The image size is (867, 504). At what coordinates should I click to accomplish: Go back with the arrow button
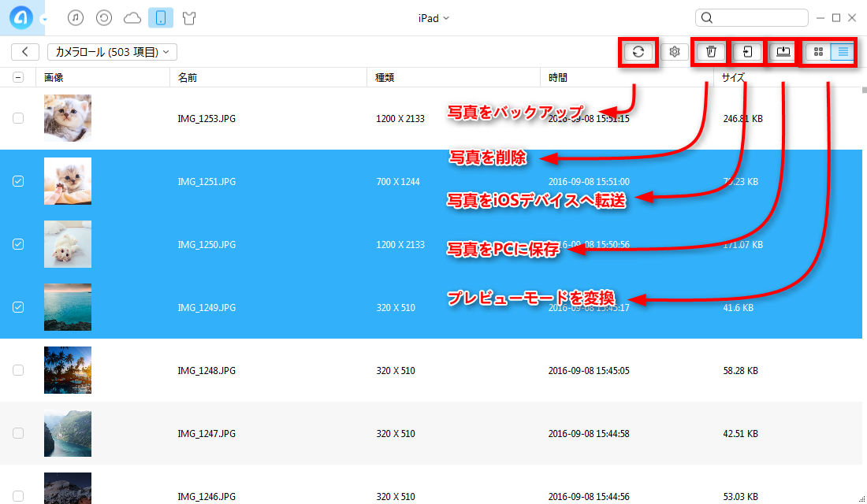coord(25,51)
